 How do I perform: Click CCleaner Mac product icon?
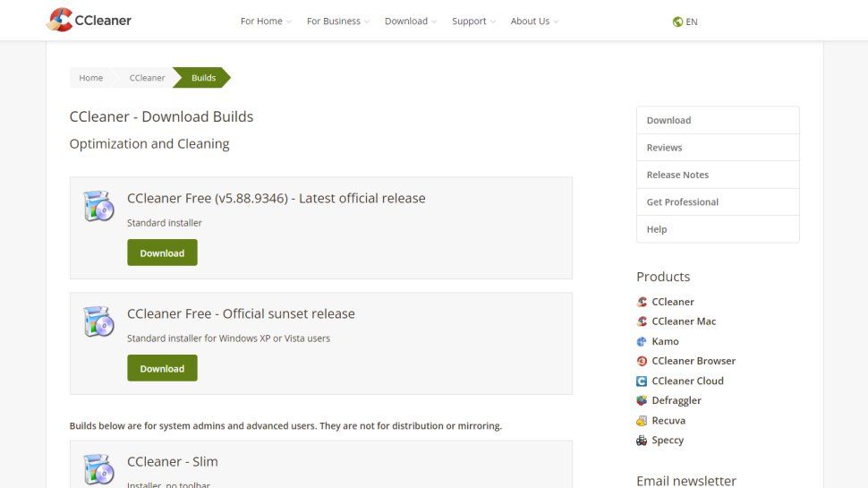coord(642,321)
